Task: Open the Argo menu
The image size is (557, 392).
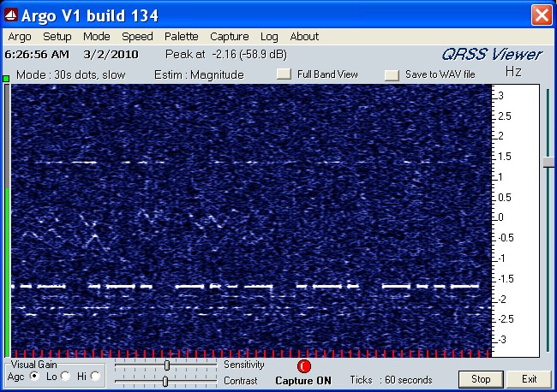Action: [20, 37]
